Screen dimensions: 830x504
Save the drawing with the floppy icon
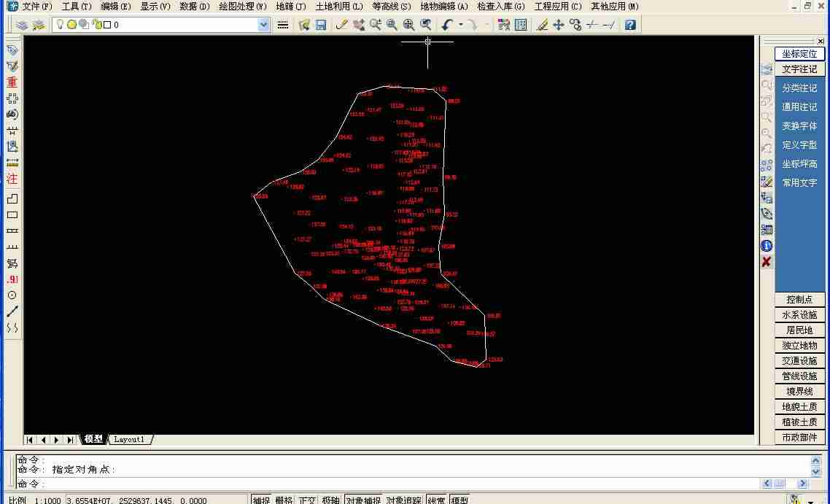[x=321, y=25]
